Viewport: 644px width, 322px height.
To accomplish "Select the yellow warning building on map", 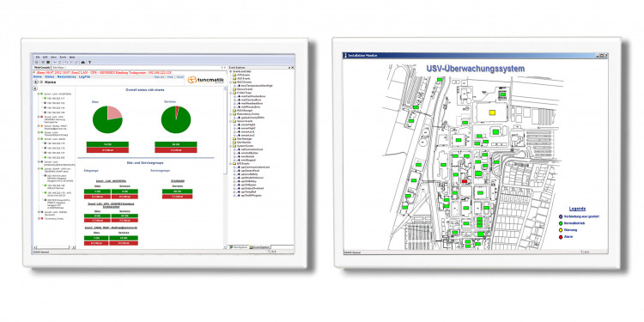I will (x=492, y=112).
